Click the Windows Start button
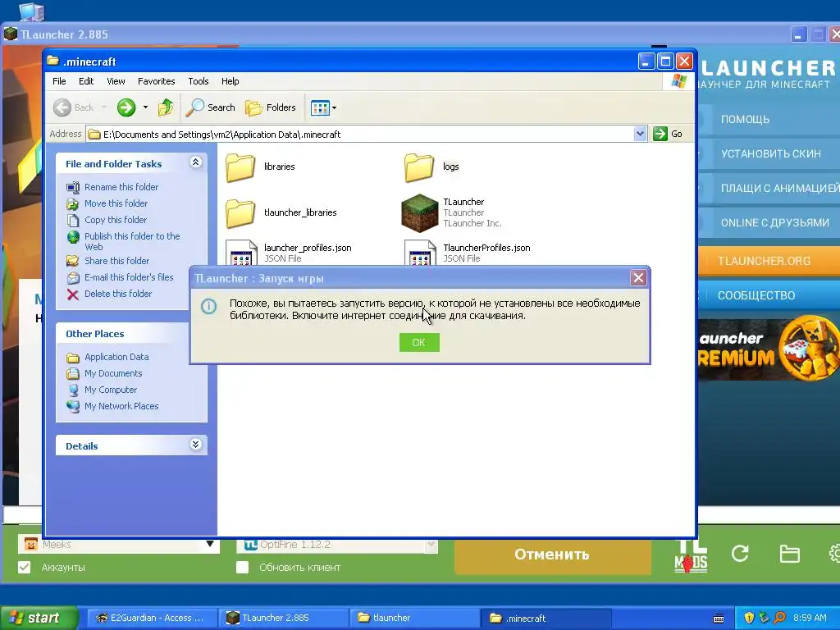The width and height of the screenshot is (840, 630). [x=39, y=618]
